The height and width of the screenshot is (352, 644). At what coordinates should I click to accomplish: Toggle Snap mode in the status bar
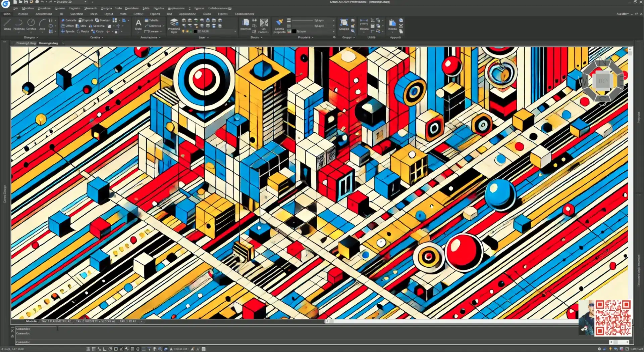click(x=88, y=349)
